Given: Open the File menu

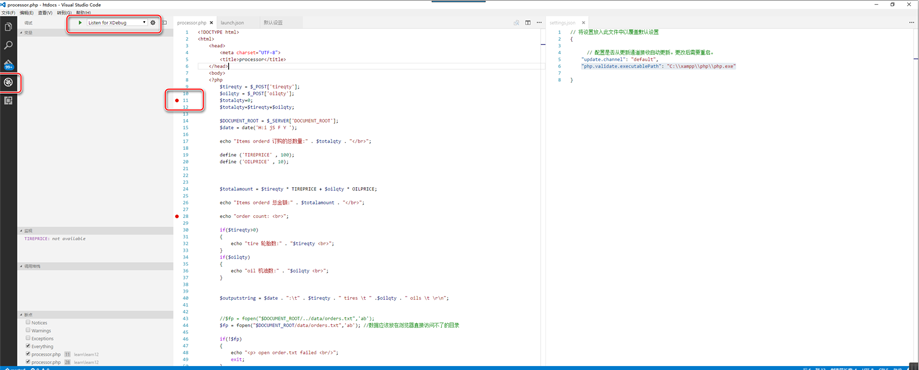Looking at the screenshot, I should [9, 12].
